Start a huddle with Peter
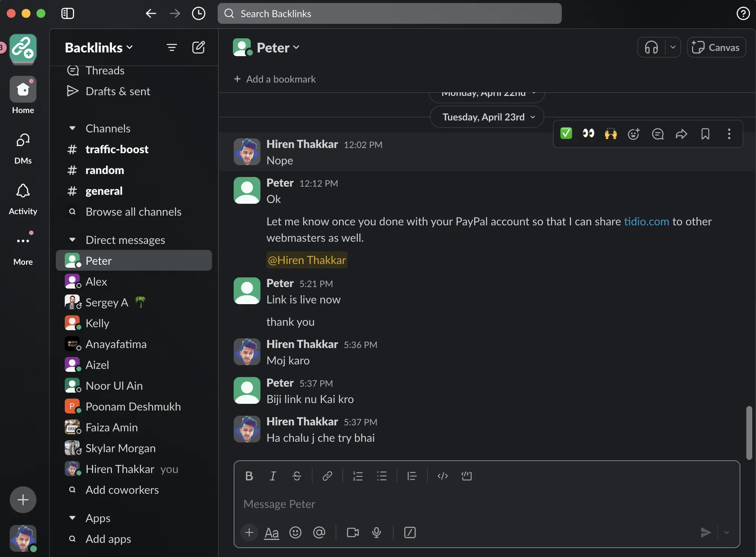Viewport: 756px width, 557px height. click(x=651, y=47)
